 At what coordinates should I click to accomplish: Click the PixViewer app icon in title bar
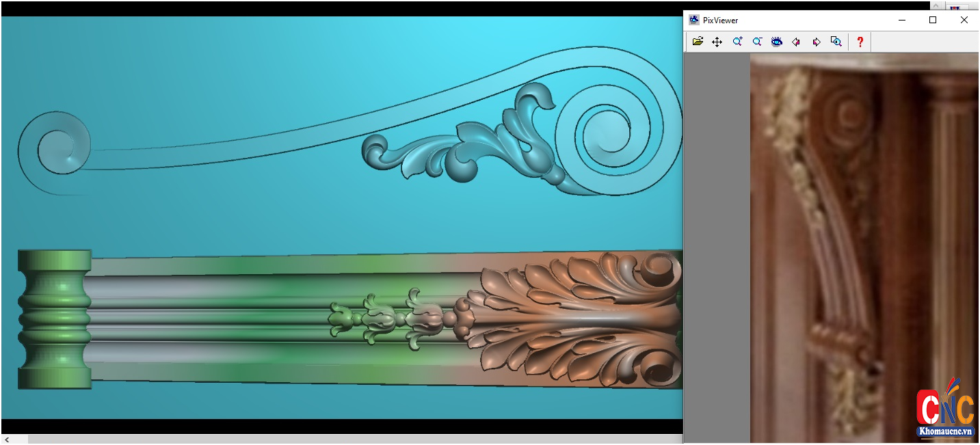[x=693, y=21]
